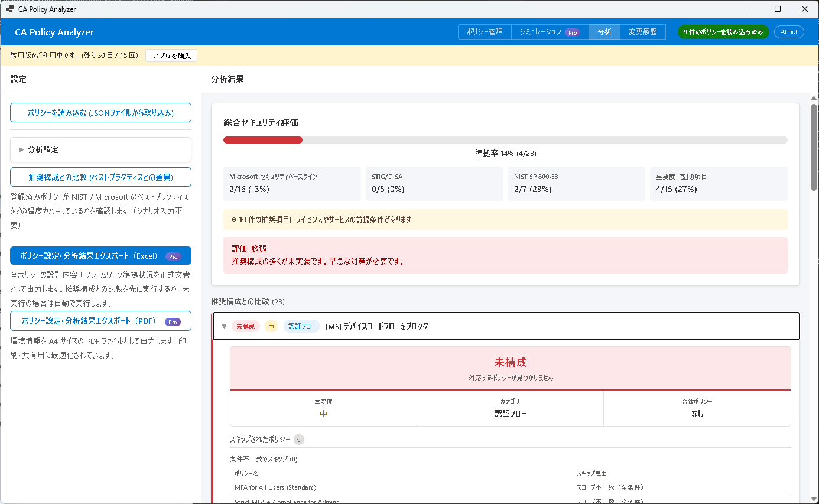This screenshot has height=504, width=819.
Task: Select the 分析 tab
Action: click(x=604, y=32)
